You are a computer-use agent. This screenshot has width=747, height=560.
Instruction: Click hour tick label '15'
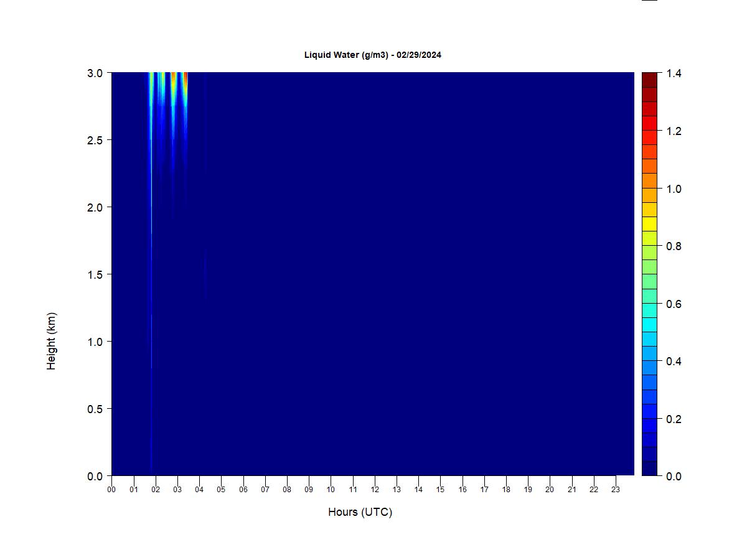440,490
